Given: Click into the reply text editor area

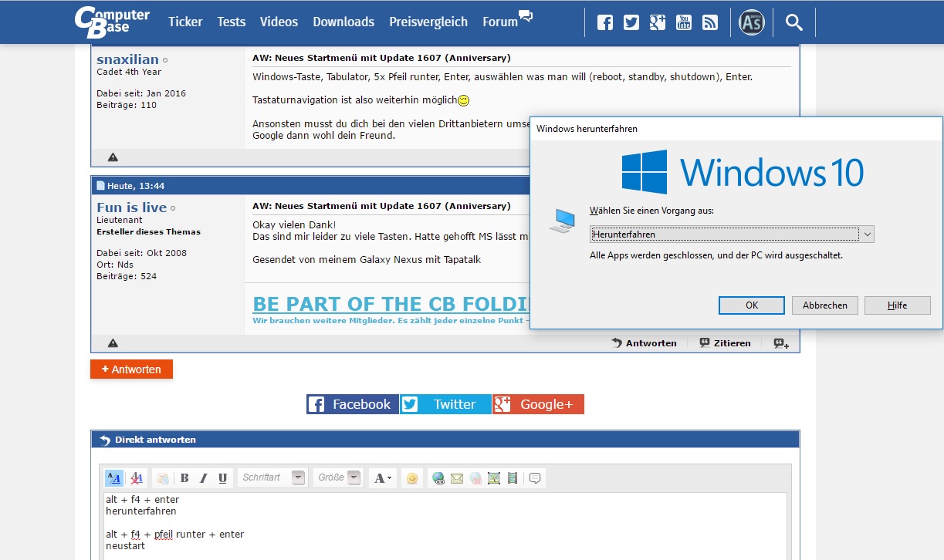Looking at the screenshot, I should pyautogui.click(x=445, y=526).
